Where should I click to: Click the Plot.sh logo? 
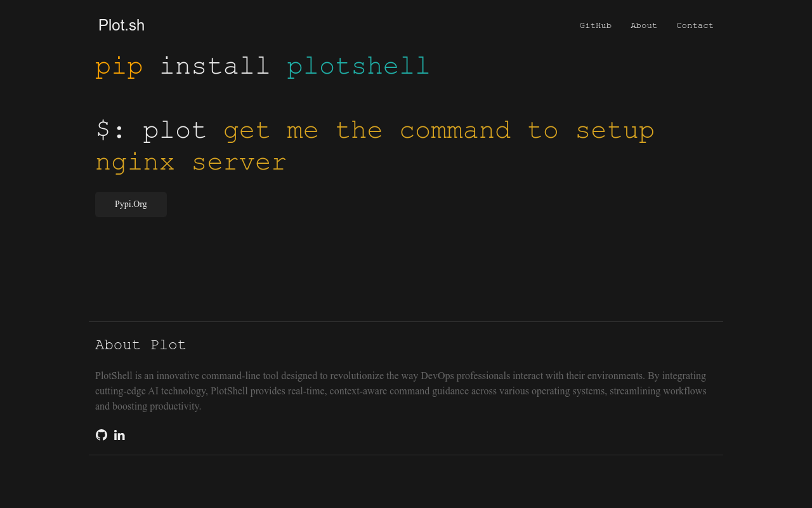[122, 25]
